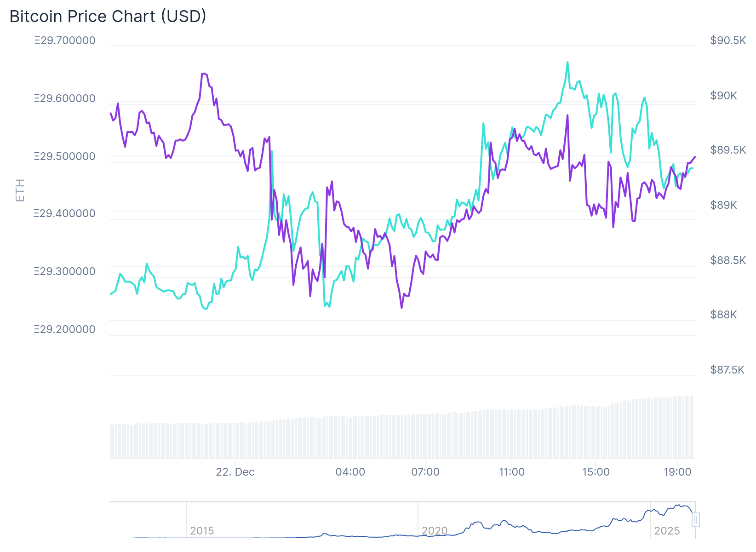Click the $88K price axis label
The height and width of the screenshot is (552, 756).
[723, 315]
